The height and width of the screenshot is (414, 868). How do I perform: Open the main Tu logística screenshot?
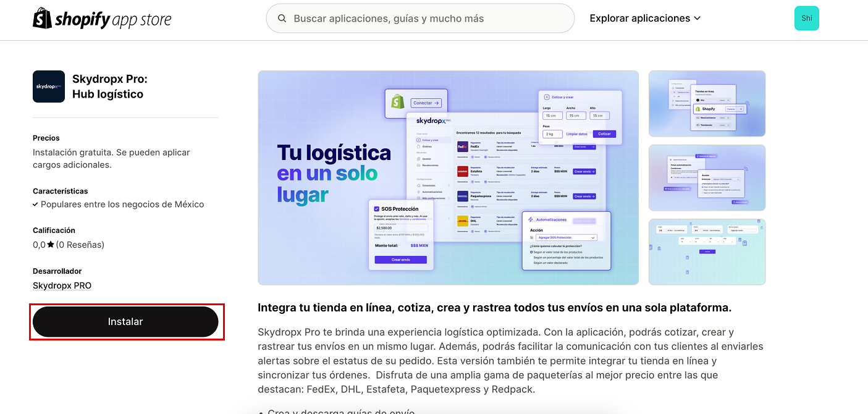coord(448,178)
